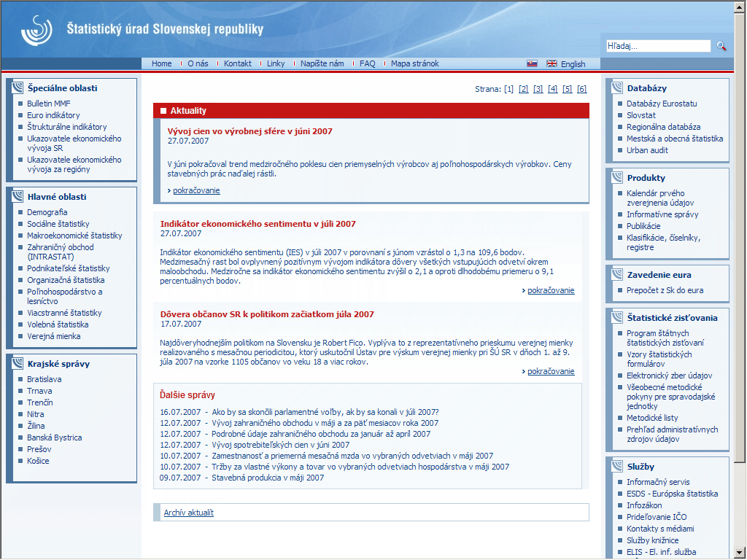This screenshot has width=747, height=560.
Task: Open Prepočet z Sk do eura
Action: click(665, 290)
